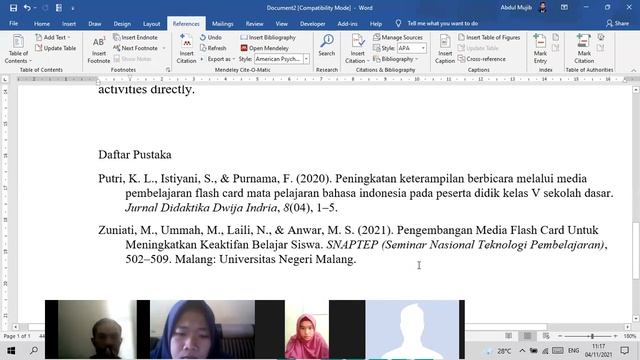Screen dimensions: 640x360
Task: Open the File tab
Action: (x=13, y=24)
